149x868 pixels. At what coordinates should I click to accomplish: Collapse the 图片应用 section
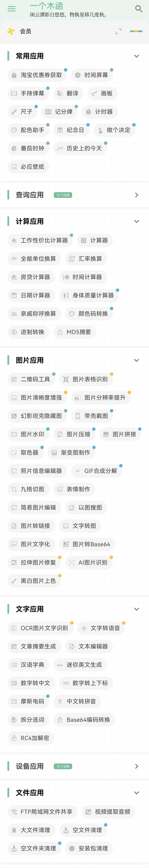[x=136, y=360]
